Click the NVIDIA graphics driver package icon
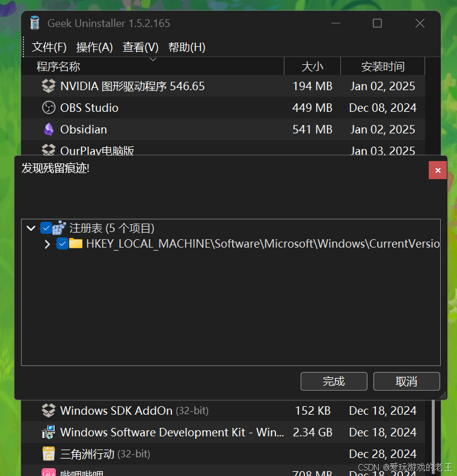The height and width of the screenshot is (476, 457). [49, 86]
